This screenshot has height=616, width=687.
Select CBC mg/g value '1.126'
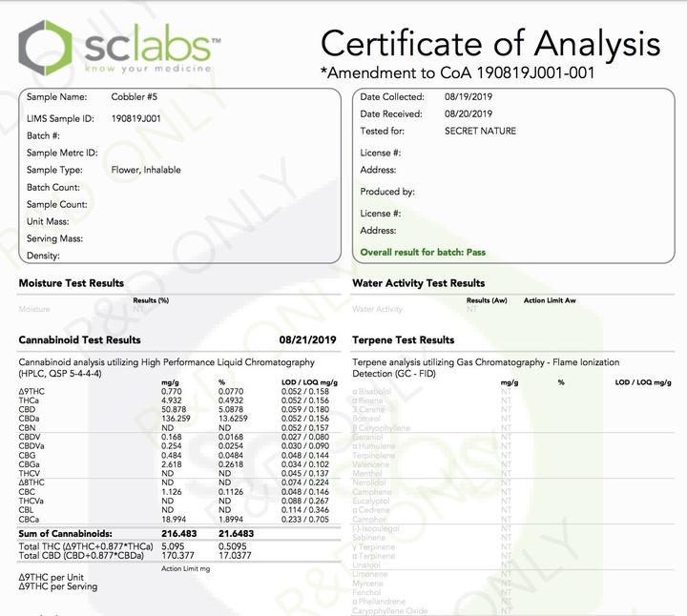[x=172, y=492]
